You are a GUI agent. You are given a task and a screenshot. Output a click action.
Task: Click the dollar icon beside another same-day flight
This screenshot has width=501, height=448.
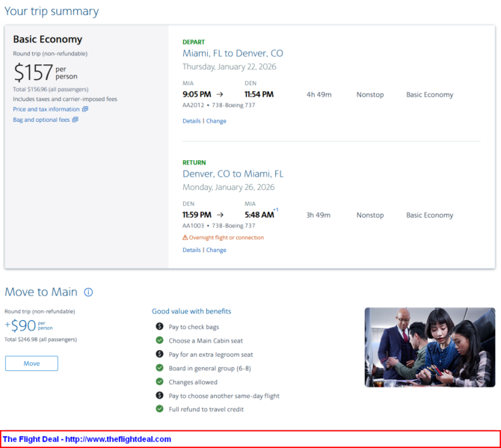tap(159, 396)
